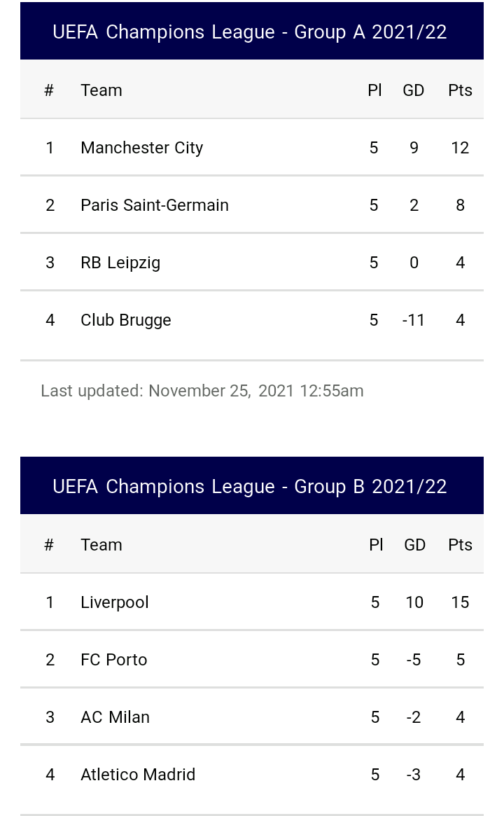
Task: Click Club Brugge's -11 goal difference
Action: (x=414, y=320)
